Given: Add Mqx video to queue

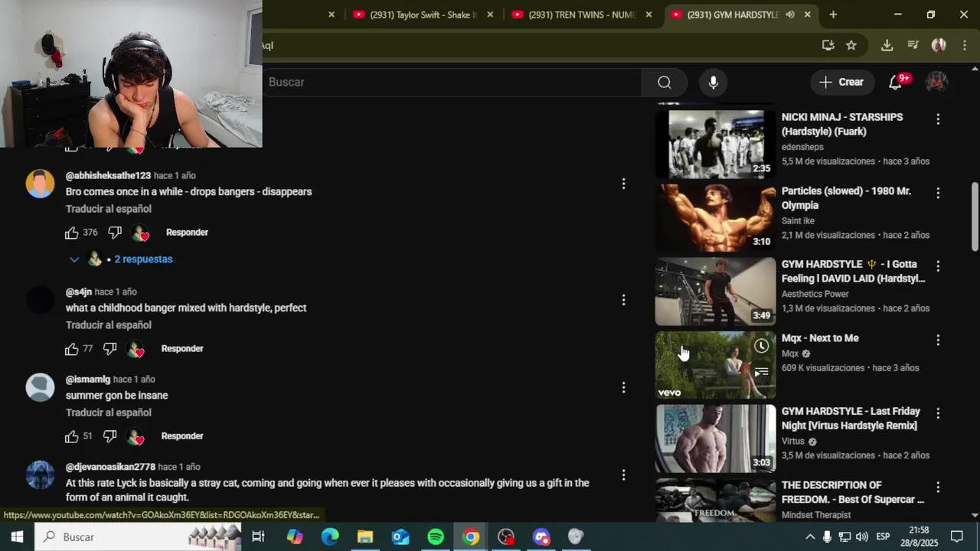Looking at the screenshot, I should point(761,373).
